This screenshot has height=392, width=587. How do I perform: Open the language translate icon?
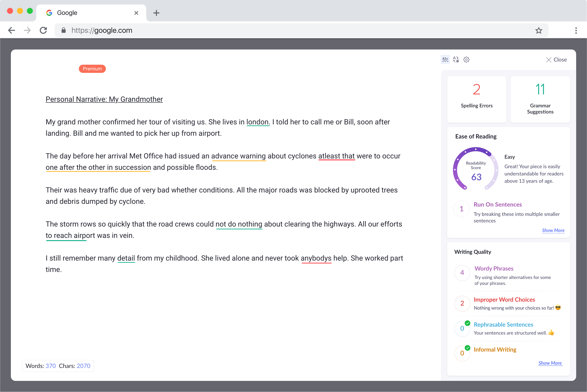[x=456, y=59]
